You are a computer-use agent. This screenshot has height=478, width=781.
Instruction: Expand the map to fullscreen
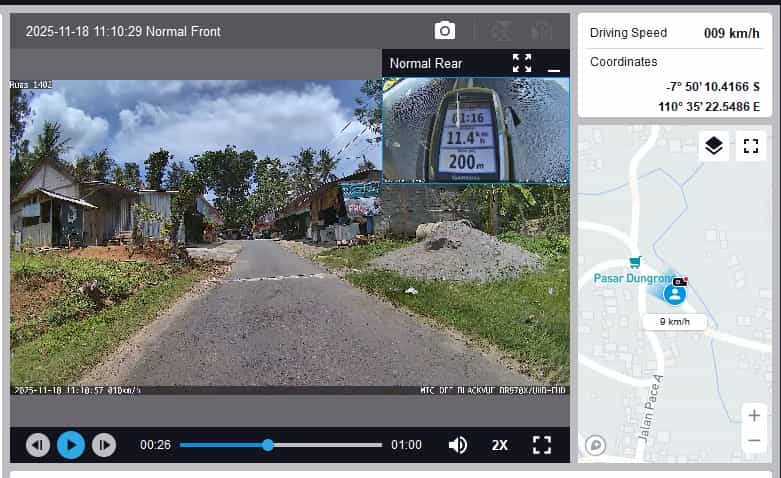[751, 146]
